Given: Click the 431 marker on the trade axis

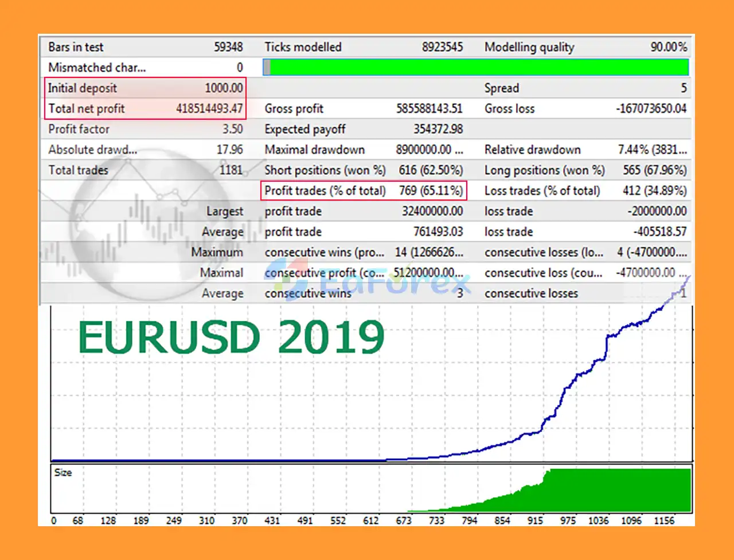Looking at the screenshot, I should [272, 520].
